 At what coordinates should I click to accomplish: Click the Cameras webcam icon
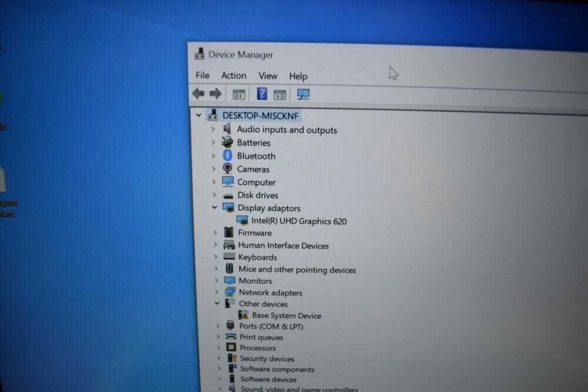227,168
